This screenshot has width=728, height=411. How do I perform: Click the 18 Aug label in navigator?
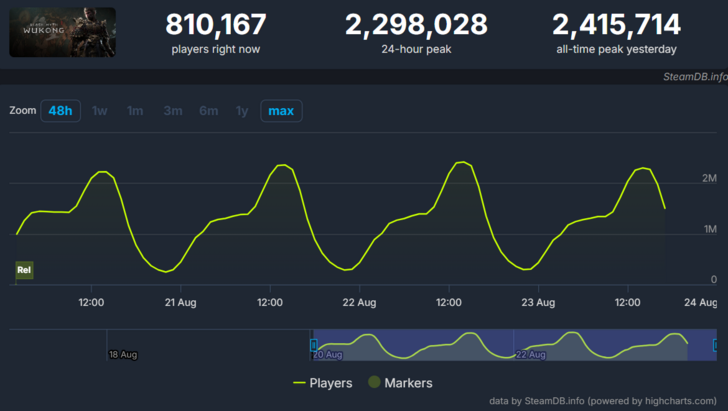(123, 355)
